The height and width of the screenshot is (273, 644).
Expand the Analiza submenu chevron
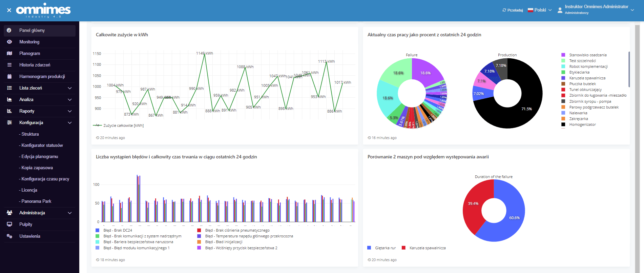[x=70, y=100]
